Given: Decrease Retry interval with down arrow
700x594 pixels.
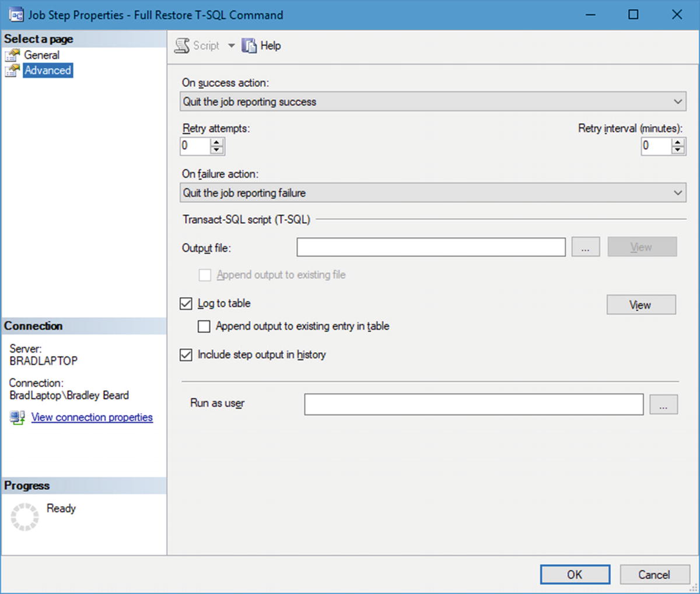Looking at the screenshot, I should pos(677,150).
